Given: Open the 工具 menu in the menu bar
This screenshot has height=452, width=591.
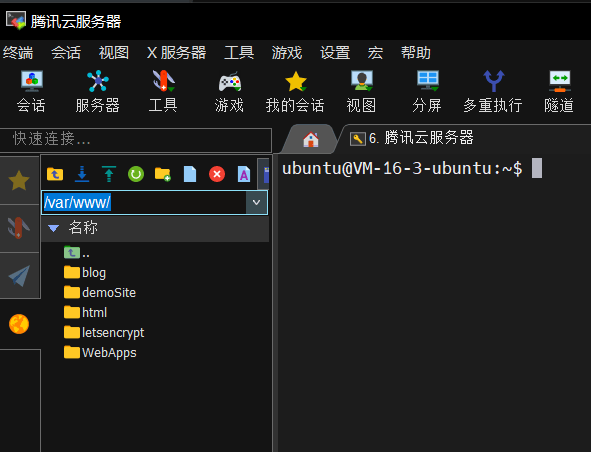Looking at the screenshot, I should click(239, 52).
